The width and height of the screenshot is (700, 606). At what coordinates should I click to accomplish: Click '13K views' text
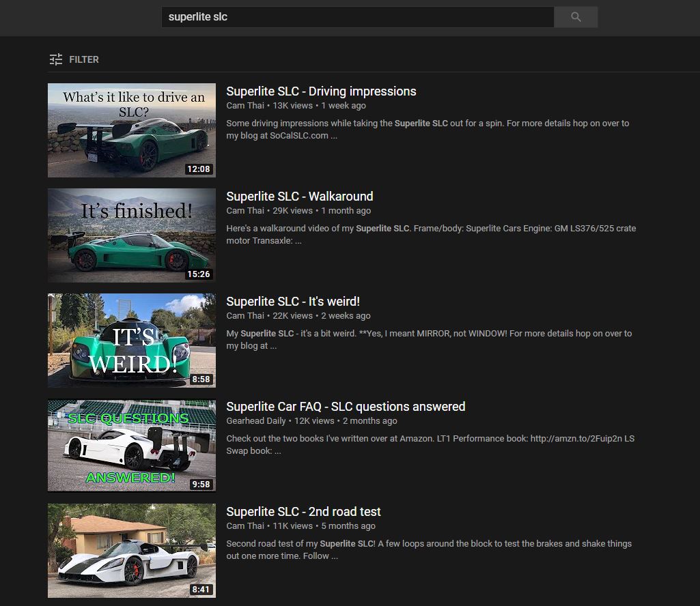[x=293, y=105]
